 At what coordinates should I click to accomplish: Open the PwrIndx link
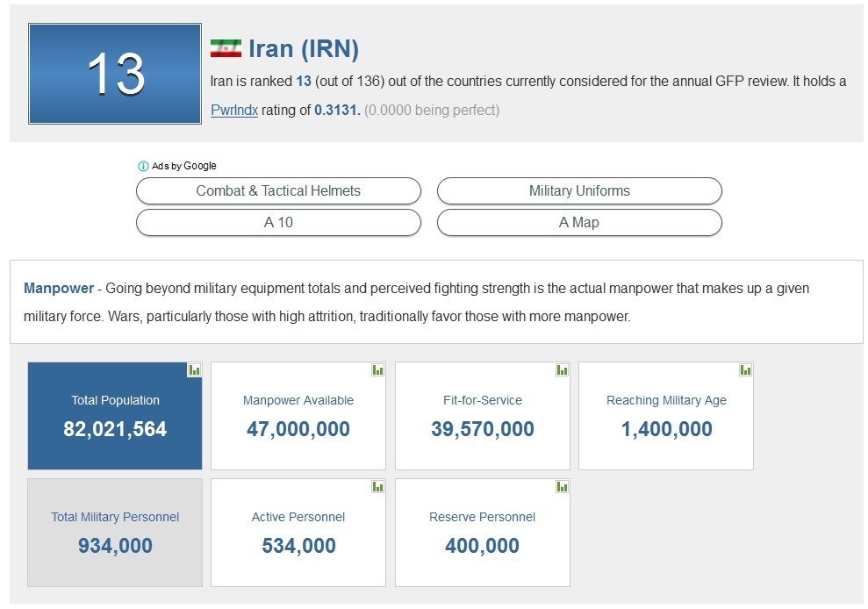(234, 111)
